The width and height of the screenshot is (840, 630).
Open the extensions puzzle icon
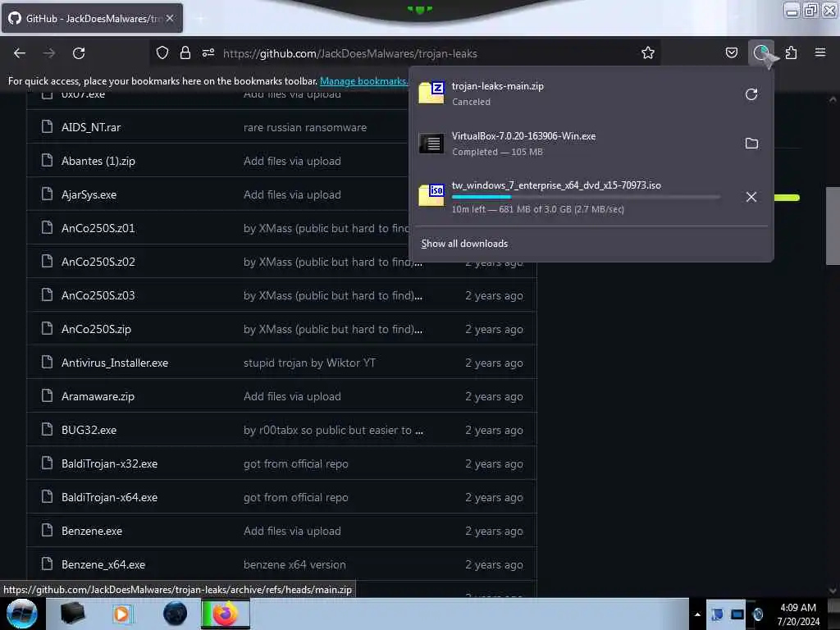tap(791, 52)
